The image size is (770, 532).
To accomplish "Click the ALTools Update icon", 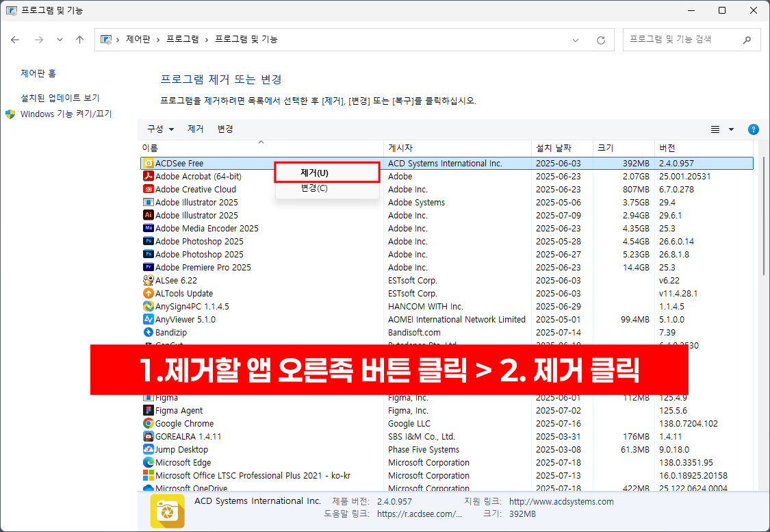I will tap(149, 293).
